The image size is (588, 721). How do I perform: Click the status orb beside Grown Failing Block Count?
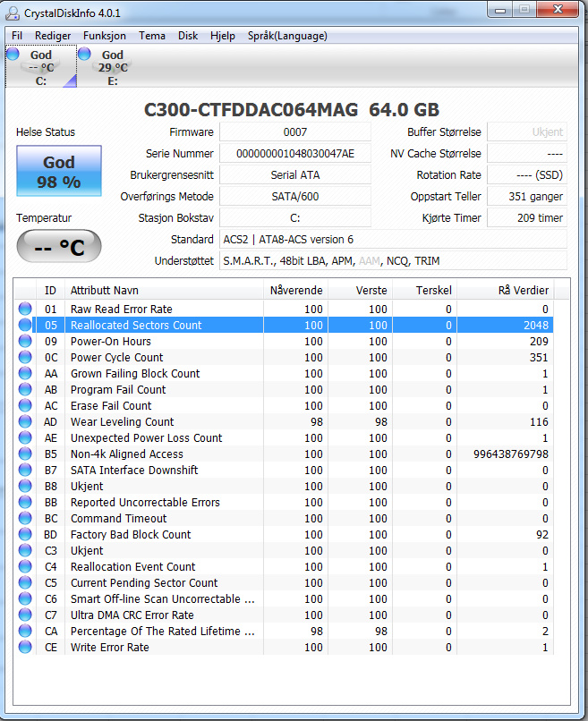click(x=25, y=373)
